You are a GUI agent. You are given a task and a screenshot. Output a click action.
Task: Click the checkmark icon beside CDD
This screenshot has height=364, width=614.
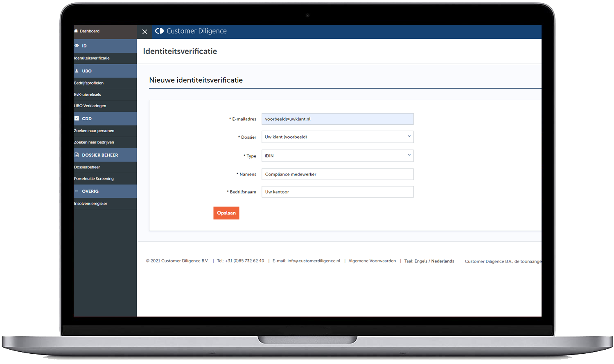click(77, 119)
